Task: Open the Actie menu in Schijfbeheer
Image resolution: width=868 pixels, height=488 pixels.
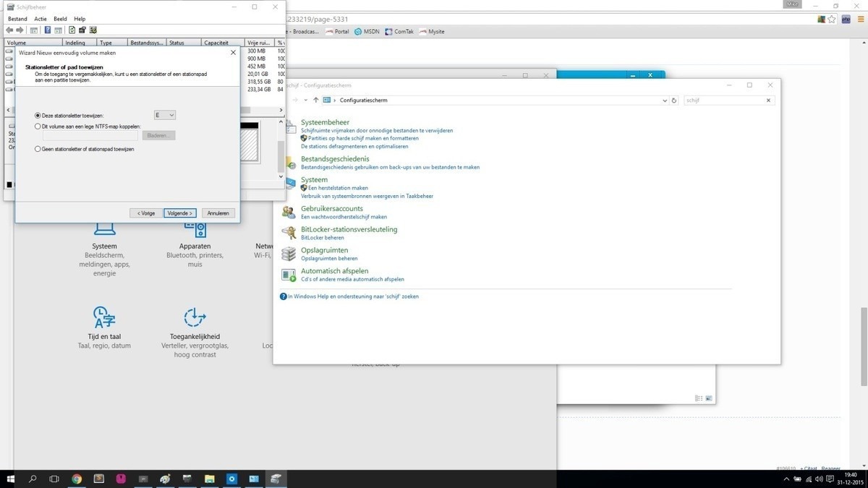Action: pyautogui.click(x=41, y=19)
